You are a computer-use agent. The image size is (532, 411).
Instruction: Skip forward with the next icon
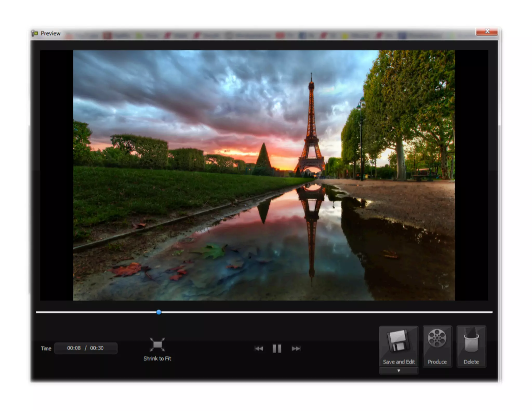point(296,348)
